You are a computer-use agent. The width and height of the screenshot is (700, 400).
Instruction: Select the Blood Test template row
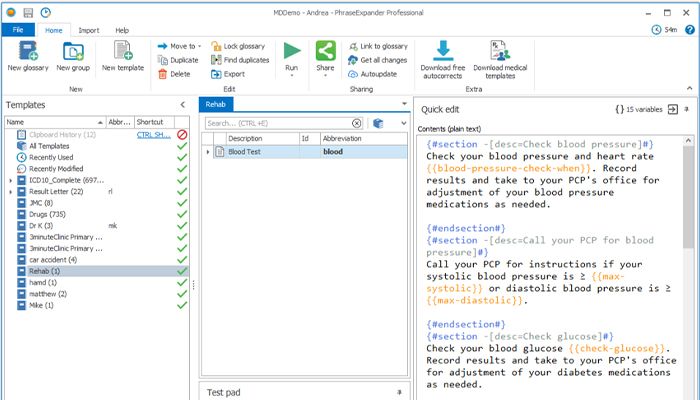304,152
